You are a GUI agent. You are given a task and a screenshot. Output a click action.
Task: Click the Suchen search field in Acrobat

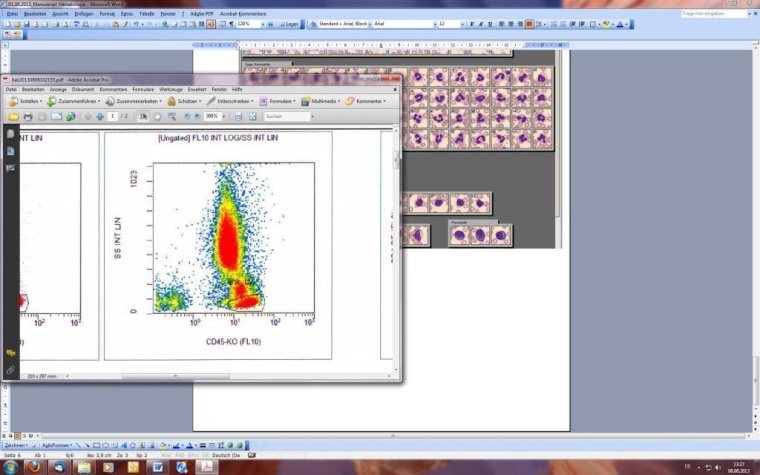point(283,117)
